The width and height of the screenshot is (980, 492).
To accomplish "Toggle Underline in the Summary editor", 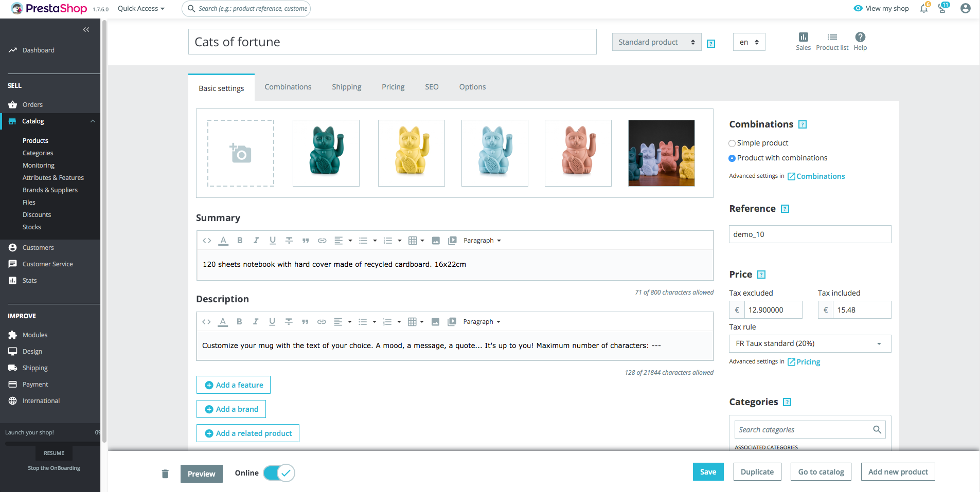I will [x=273, y=240].
